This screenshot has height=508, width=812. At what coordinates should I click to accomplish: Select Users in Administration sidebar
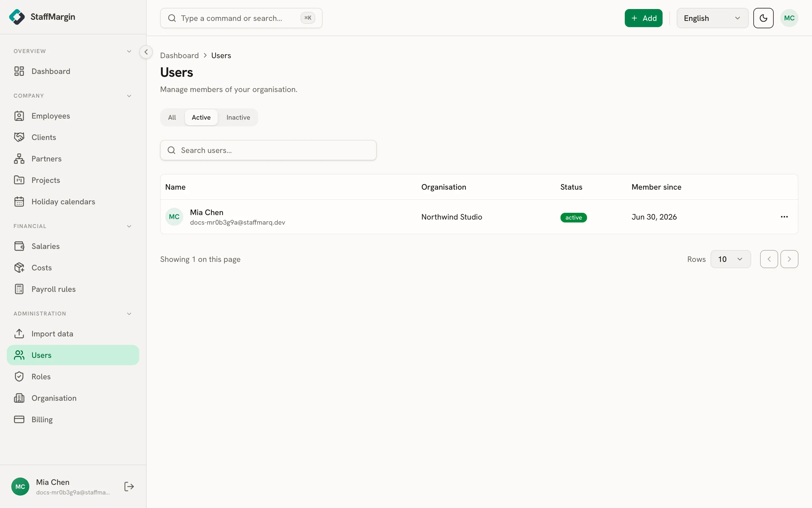[x=73, y=355]
